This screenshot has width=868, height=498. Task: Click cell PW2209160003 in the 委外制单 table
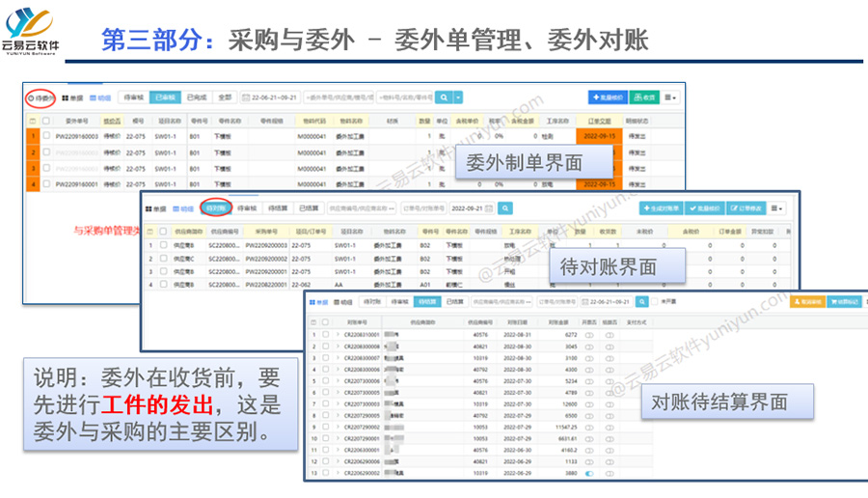(76, 136)
